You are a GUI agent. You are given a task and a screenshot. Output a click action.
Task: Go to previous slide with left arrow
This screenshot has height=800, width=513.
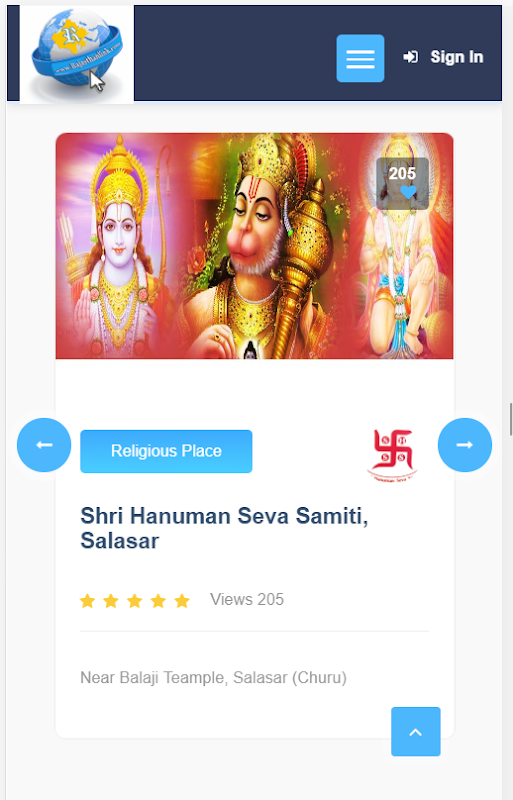[x=44, y=445]
